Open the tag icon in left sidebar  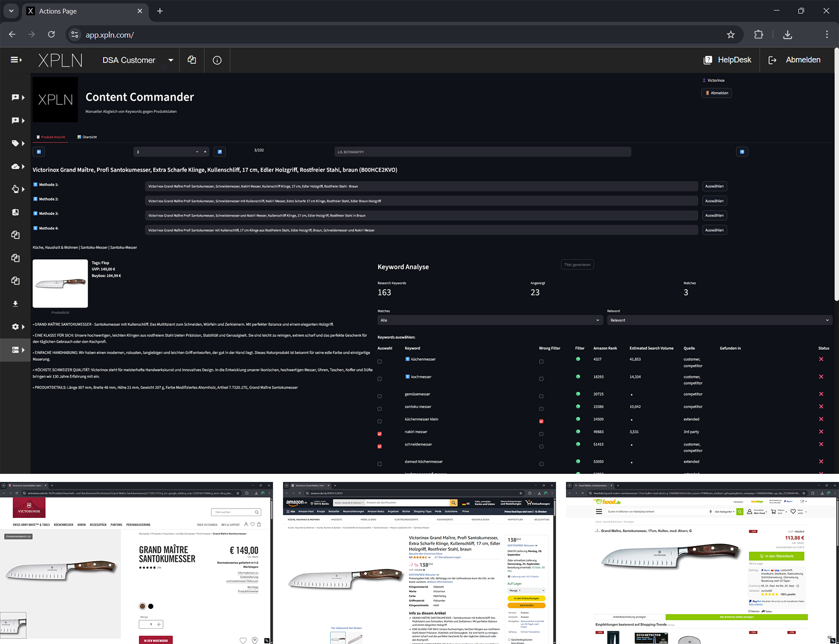pyautogui.click(x=16, y=143)
